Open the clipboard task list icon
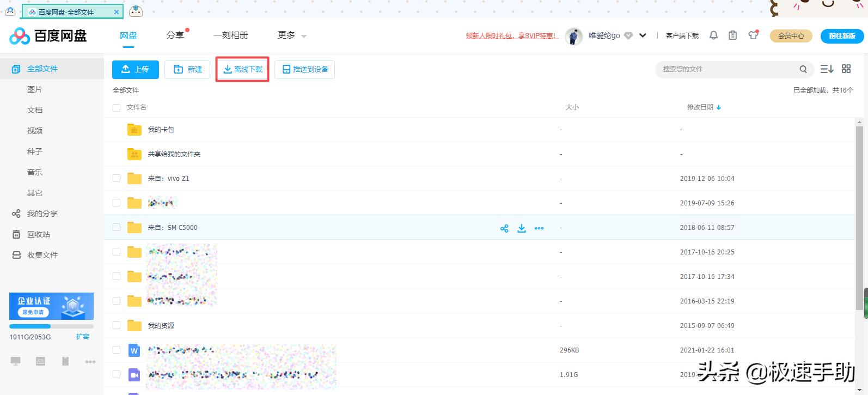 pyautogui.click(x=733, y=35)
